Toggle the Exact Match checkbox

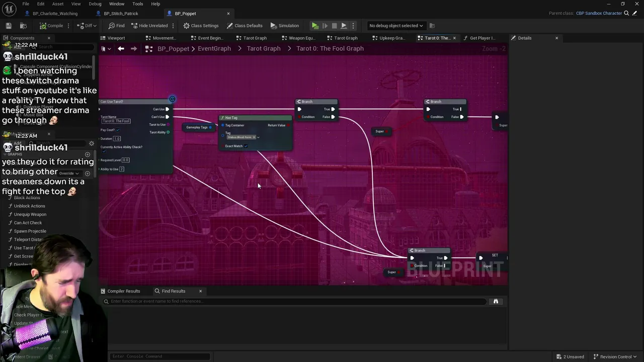coord(246,146)
